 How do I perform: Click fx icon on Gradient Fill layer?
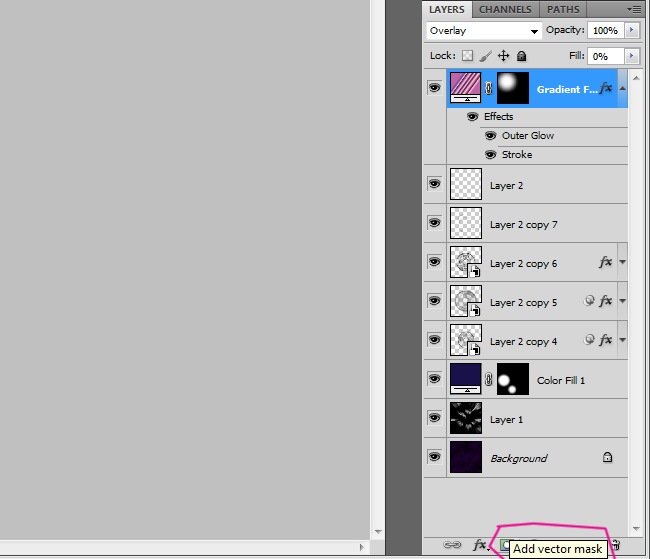pos(606,88)
